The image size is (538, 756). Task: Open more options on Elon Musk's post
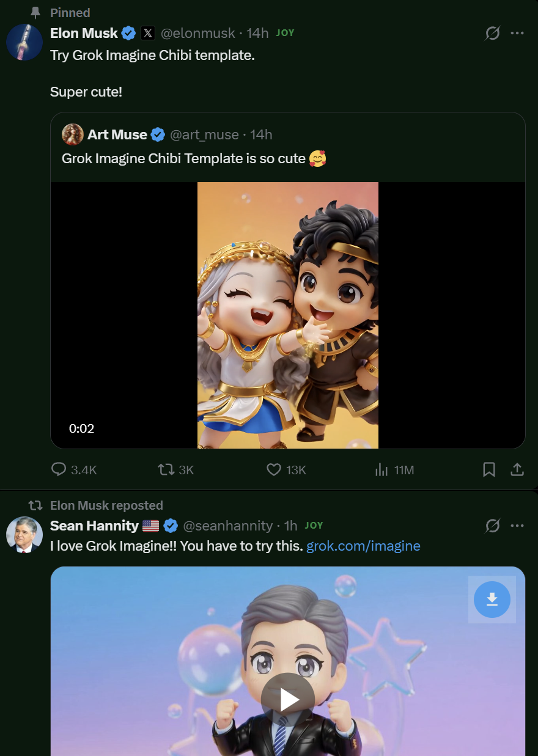click(x=517, y=33)
